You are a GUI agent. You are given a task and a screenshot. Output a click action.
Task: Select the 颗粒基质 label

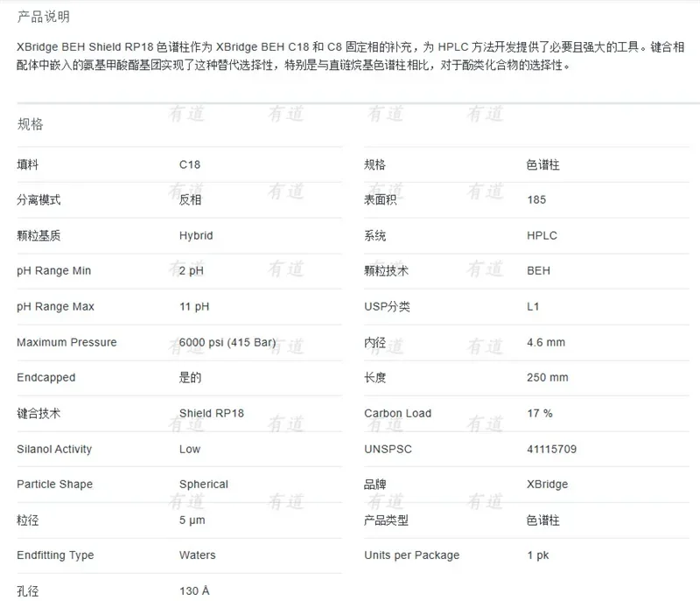38,235
